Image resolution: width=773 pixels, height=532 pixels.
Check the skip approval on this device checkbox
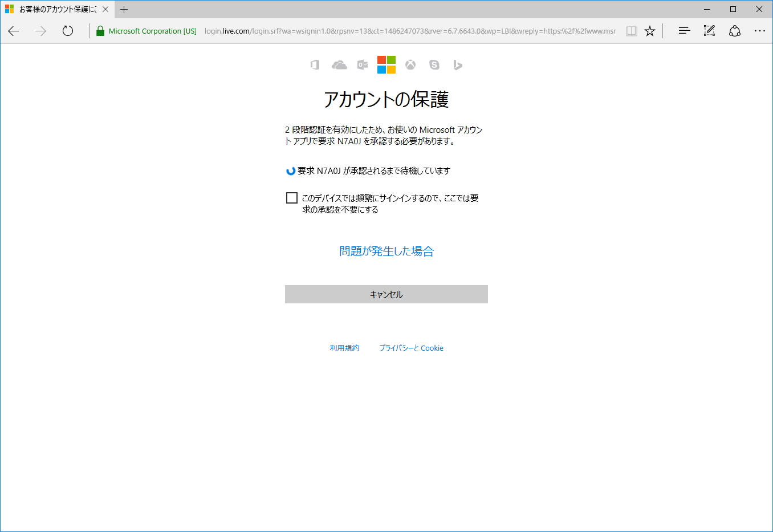pos(292,197)
